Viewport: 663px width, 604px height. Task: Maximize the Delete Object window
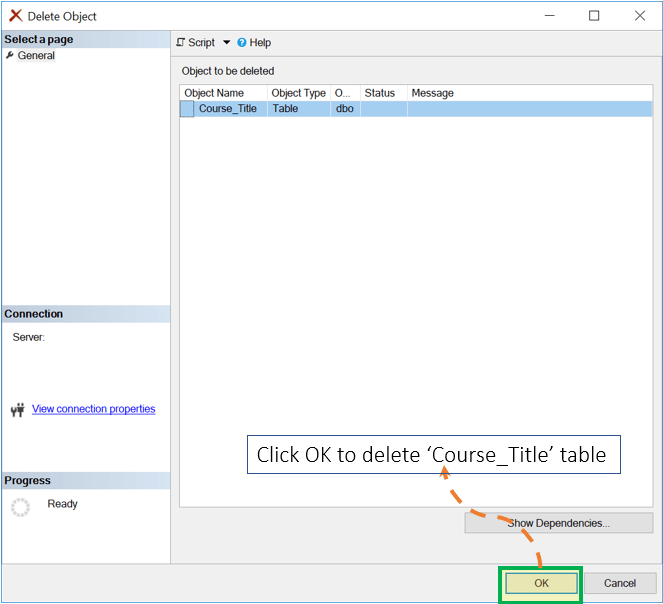coord(594,16)
